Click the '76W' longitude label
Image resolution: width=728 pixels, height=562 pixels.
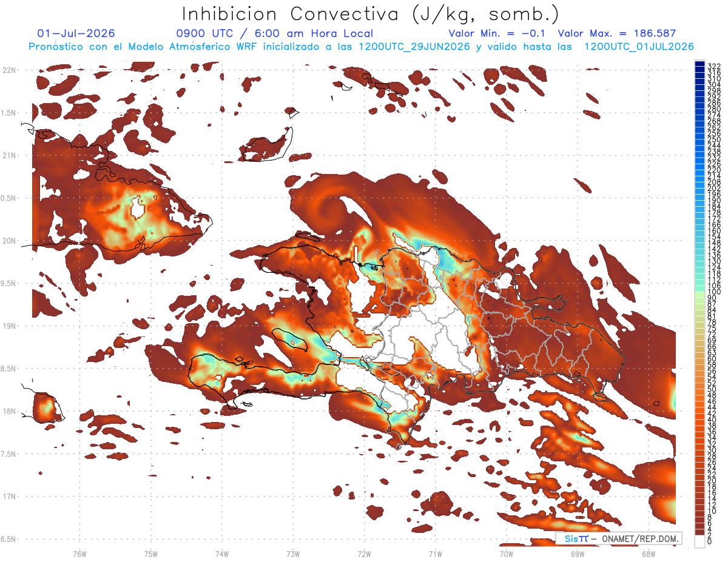click(79, 553)
